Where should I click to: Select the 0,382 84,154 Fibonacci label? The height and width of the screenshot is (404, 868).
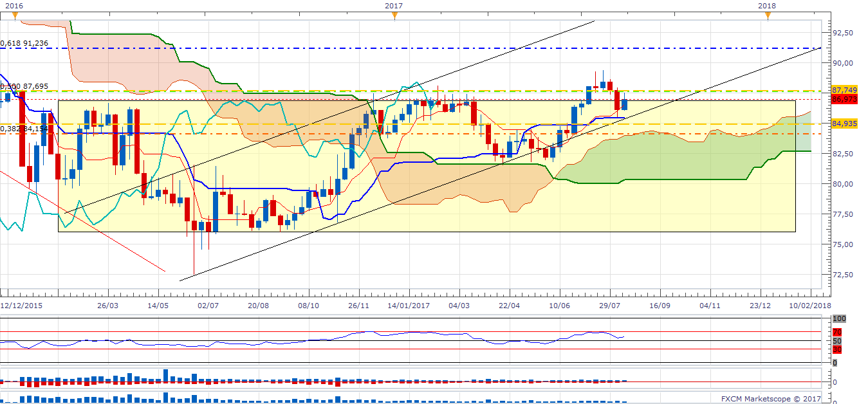[x=24, y=129]
